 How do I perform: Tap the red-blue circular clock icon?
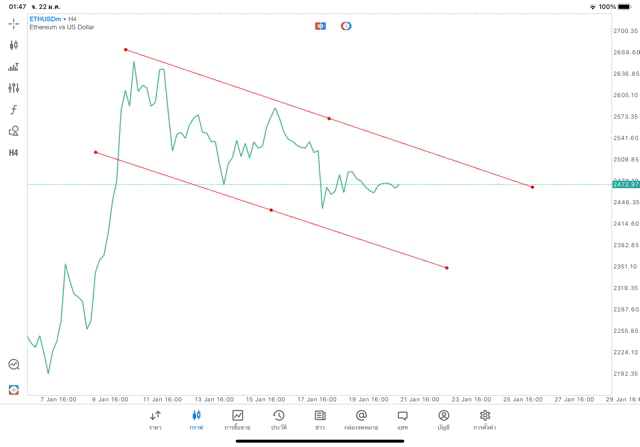tap(346, 25)
